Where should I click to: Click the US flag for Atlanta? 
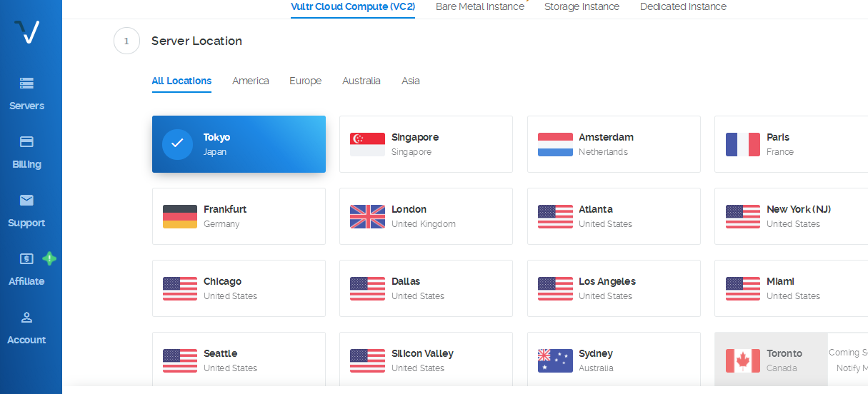coord(555,216)
